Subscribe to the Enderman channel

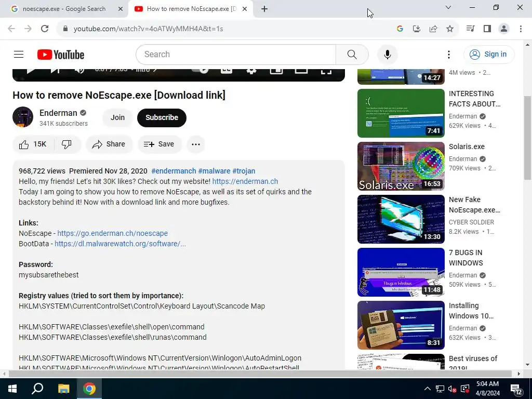coord(162,117)
